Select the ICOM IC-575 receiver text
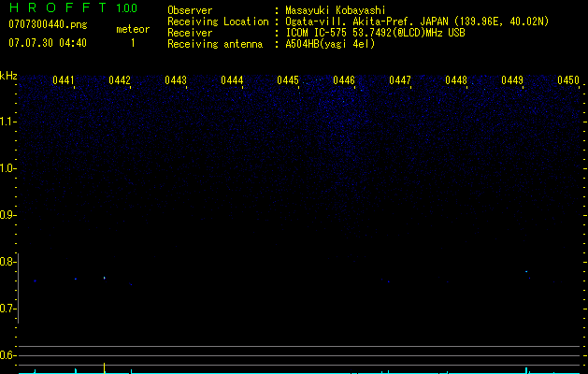588x374 pixels. point(376,33)
